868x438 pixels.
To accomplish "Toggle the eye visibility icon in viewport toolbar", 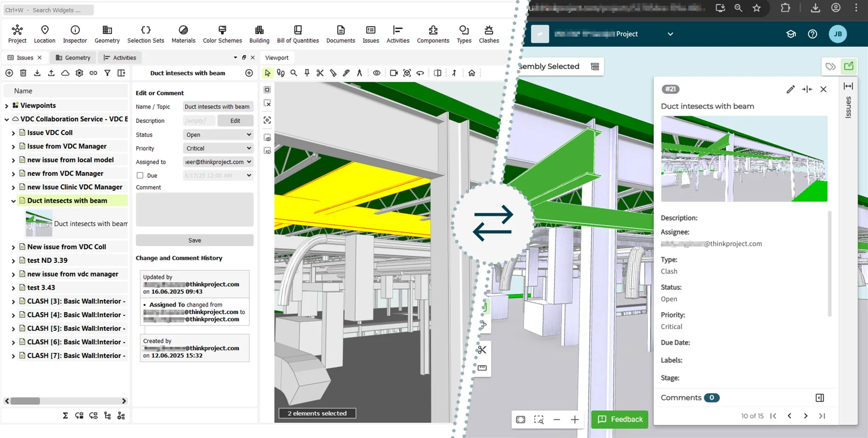I will [377, 73].
